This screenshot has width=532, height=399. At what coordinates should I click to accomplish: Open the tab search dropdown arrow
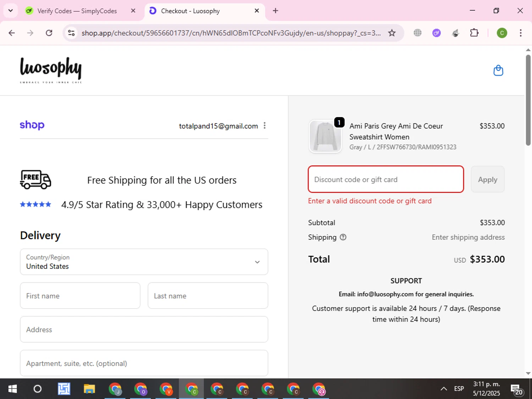click(11, 11)
